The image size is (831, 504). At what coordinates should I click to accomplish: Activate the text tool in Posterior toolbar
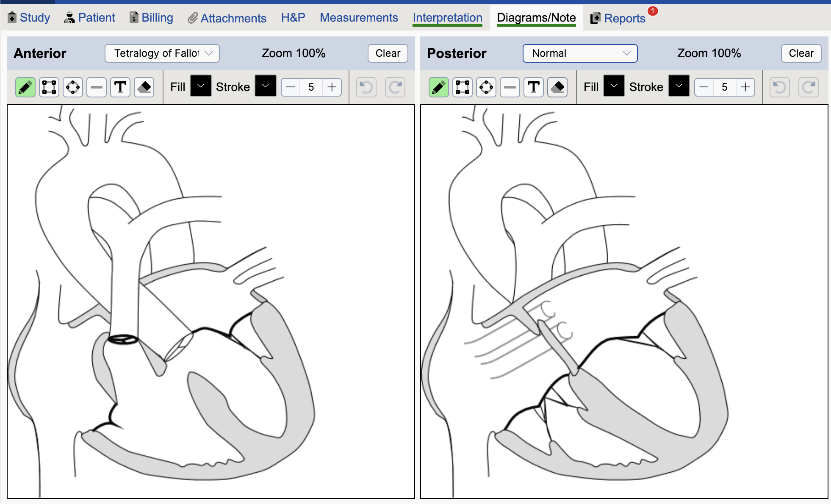(534, 87)
